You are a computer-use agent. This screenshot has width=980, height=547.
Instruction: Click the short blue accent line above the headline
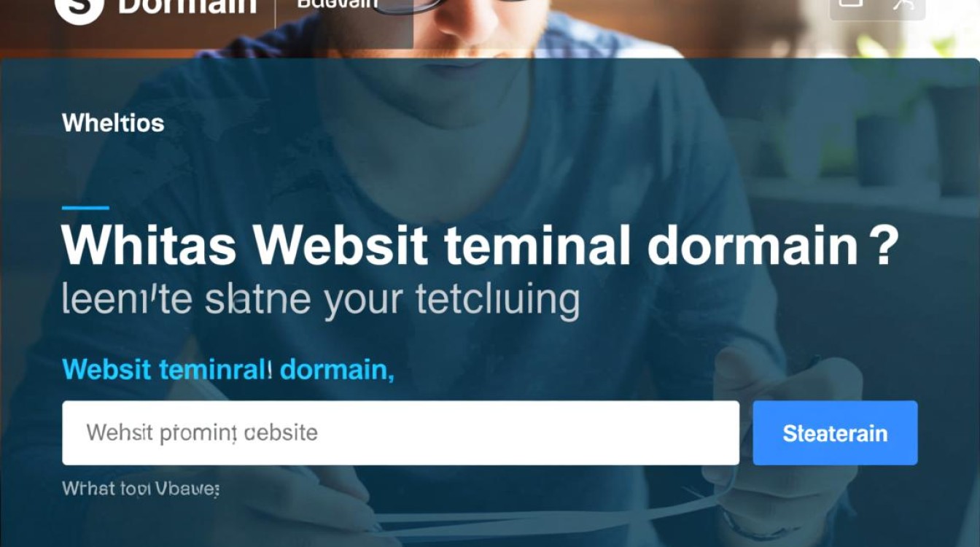coord(85,208)
